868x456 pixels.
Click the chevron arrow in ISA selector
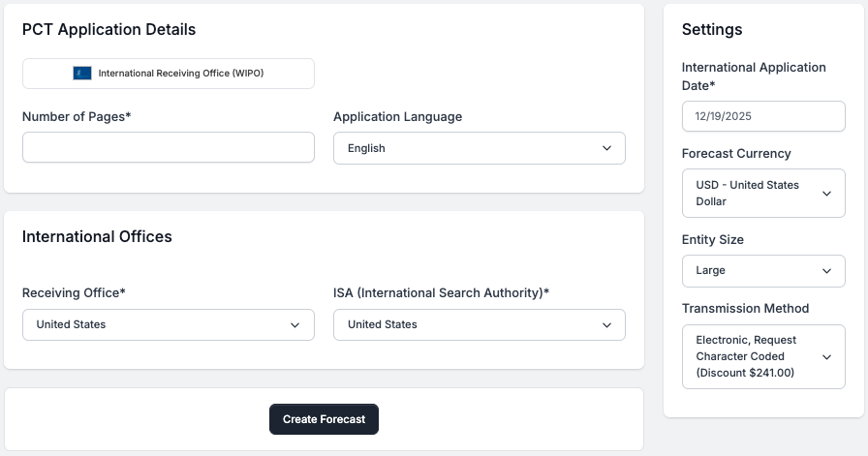click(x=606, y=325)
